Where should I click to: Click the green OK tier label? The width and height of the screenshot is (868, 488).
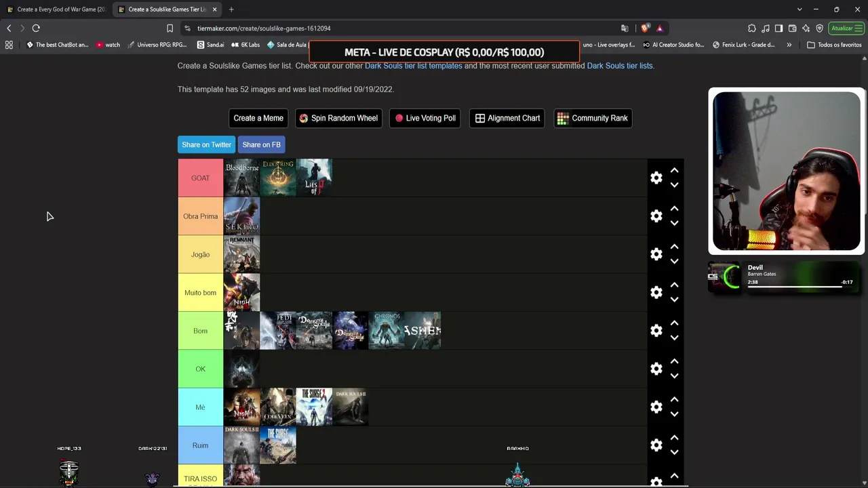[x=201, y=369]
